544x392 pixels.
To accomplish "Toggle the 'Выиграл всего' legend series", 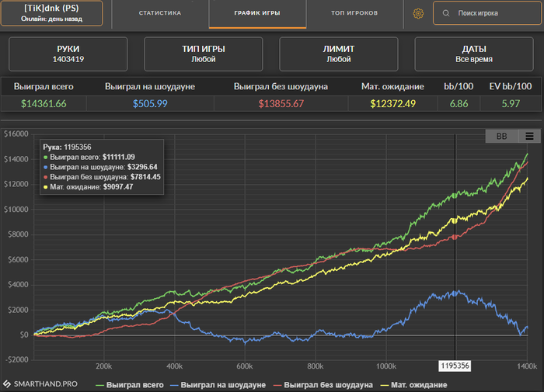I will click(130, 385).
